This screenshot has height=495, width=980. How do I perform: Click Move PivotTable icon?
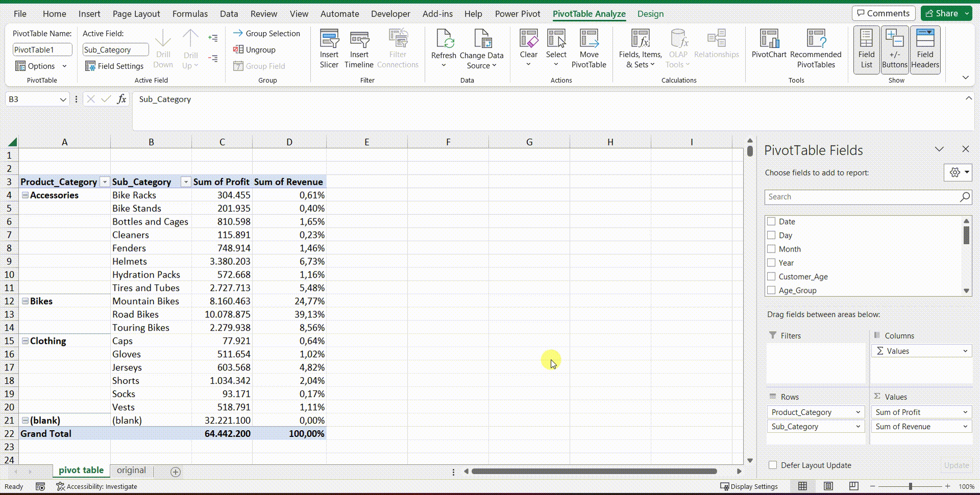tap(589, 39)
